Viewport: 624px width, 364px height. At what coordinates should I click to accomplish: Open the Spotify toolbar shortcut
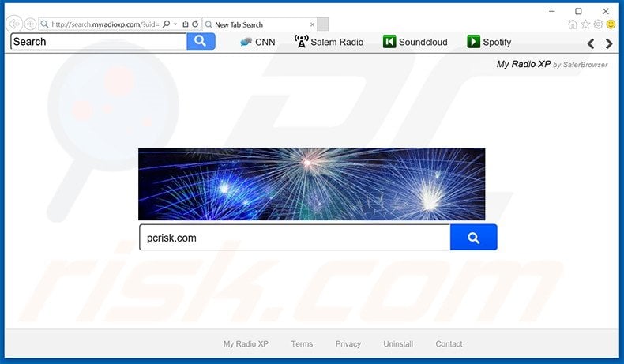[x=489, y=42]
